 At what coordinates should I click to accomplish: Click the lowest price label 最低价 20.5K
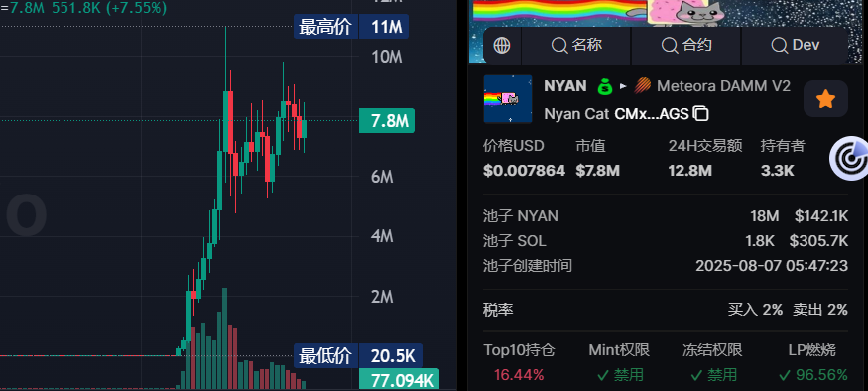357,356
